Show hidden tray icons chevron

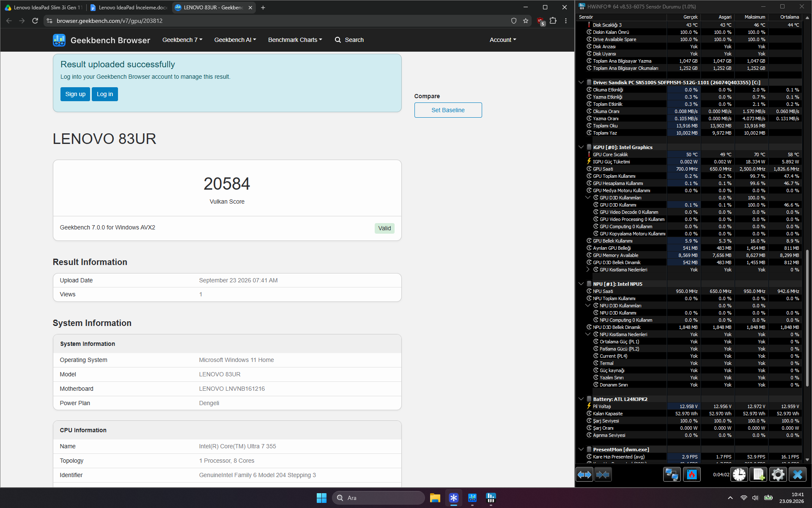(x=730, y=498)
